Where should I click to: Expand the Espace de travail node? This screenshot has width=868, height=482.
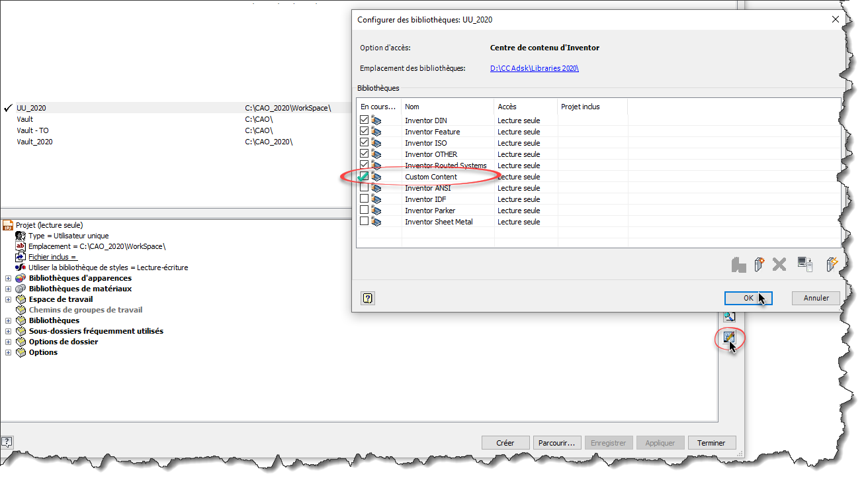tap(8, 300)
